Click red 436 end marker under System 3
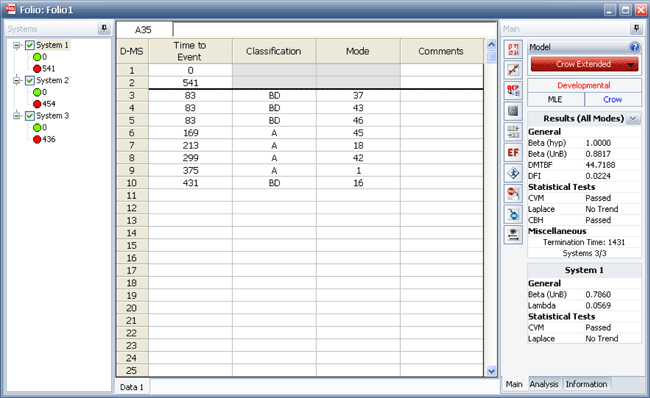This screenshot has width=650, height=398. click(x=37, y=139)
